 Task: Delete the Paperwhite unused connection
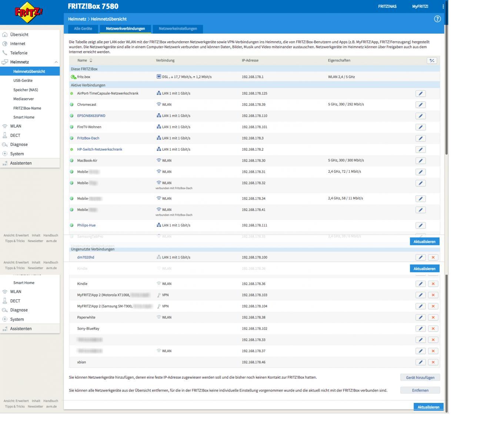[433, 317]
